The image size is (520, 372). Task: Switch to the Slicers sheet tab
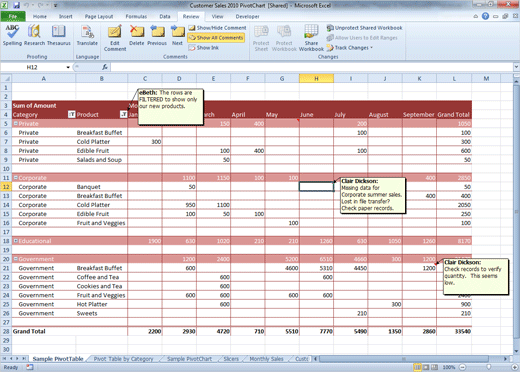point(231,359)
